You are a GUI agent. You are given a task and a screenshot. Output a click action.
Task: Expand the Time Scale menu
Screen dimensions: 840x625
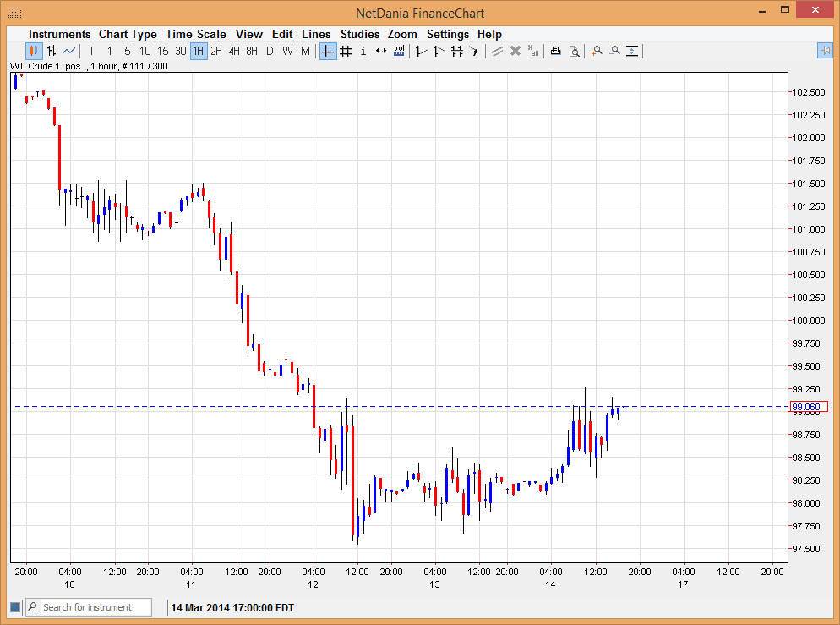click(195, 34)
